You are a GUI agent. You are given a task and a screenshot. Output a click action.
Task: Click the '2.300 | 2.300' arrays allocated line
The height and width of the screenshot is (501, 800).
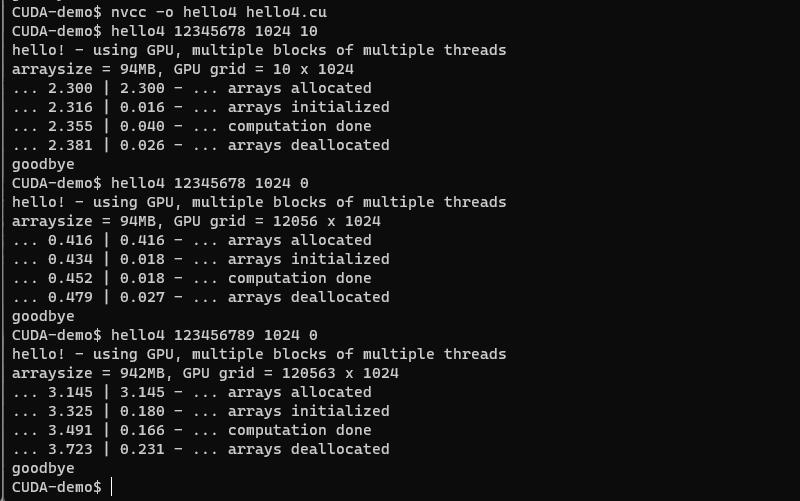pos(192,88)
